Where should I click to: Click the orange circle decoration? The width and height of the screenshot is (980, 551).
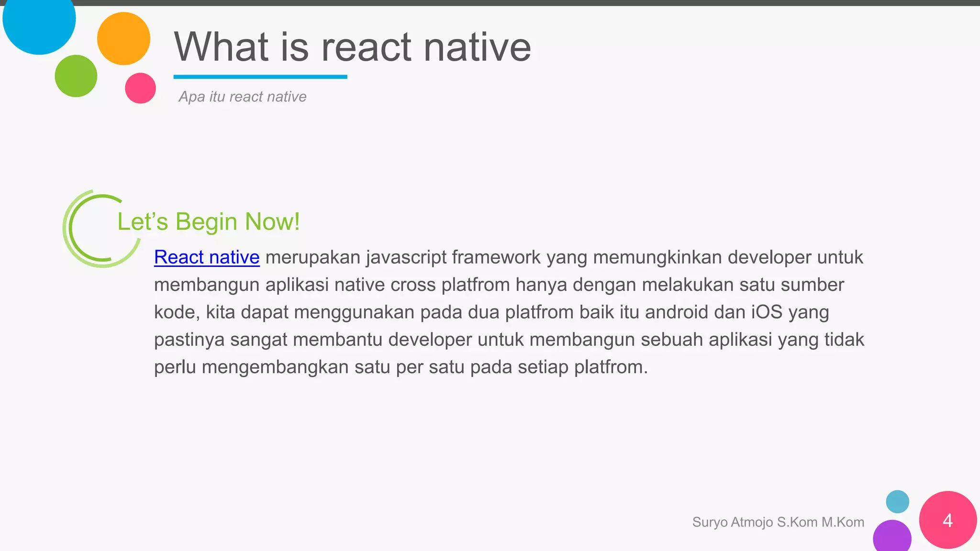(x=123, y=39)
